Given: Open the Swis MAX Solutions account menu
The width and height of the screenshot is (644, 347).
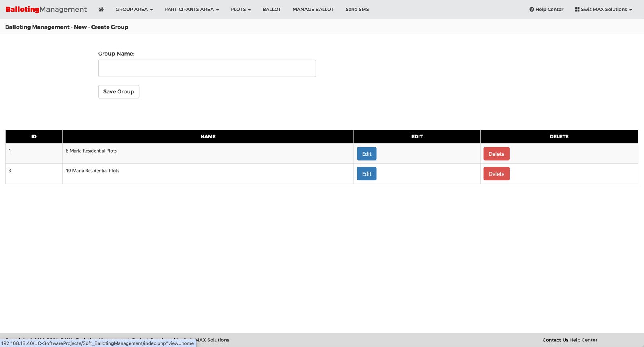Looking at the screenshot, I should pyautogui.click(x=603, y=9).
